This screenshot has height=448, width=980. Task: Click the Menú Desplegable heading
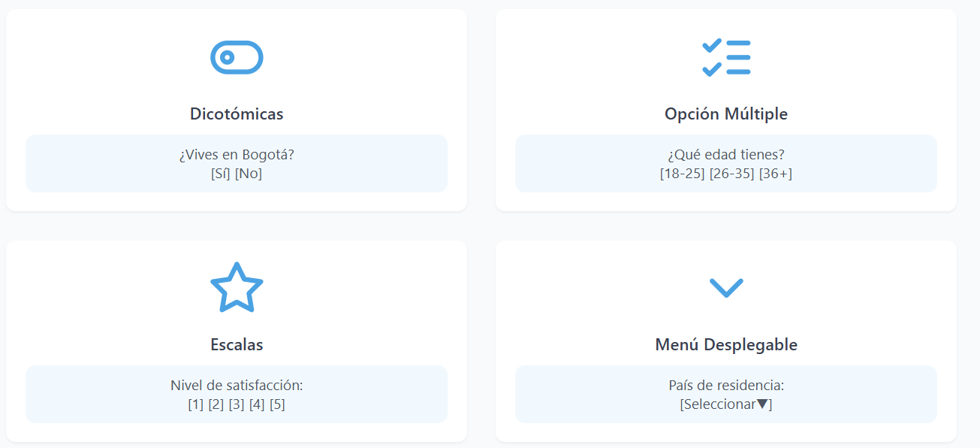point(726,345)
